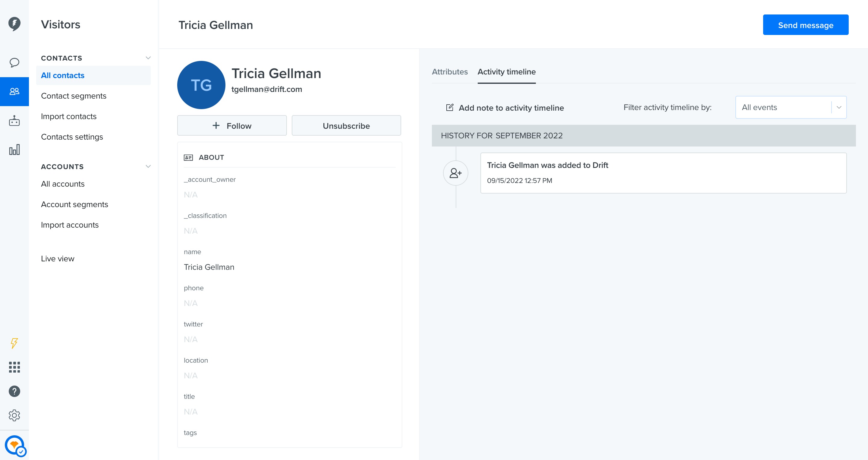The image size is (868, 460).
Task: Select the Contacts people icon in sidebar
Action: 14,91
